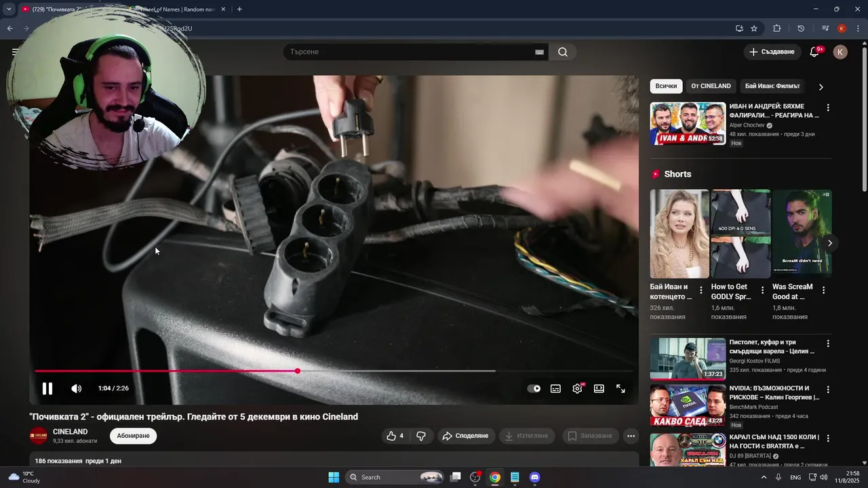
Task: Open the weather widget 10°C Cloudy
Action: tap(23, 477)
